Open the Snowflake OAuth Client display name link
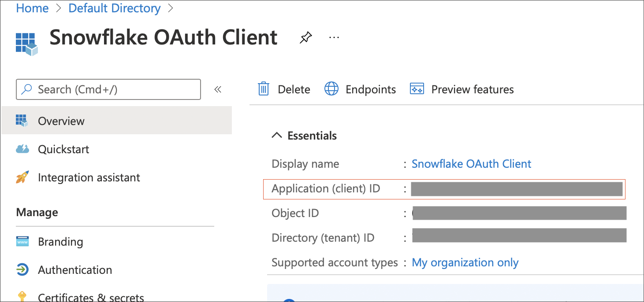The width and height of the screenshot is (644, 302). point(471,163)
